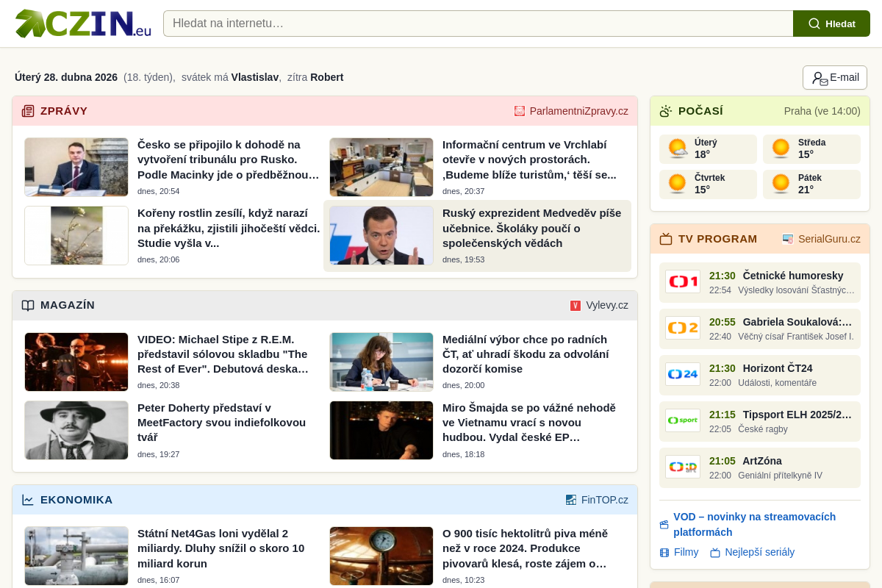Open SerialGuru.cz source link
Viewport: 882px width, 588px height.
tap(829, 239)
